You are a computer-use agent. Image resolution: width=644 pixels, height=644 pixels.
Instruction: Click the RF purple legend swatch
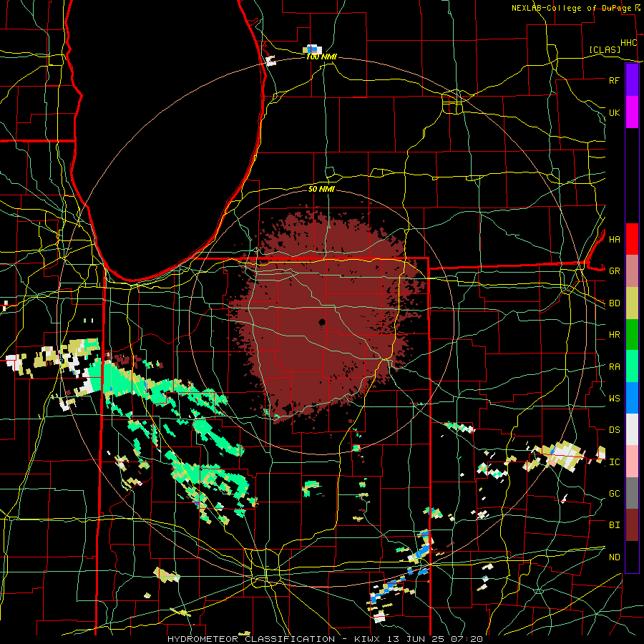pyautogui.click(x=632, y=80)
